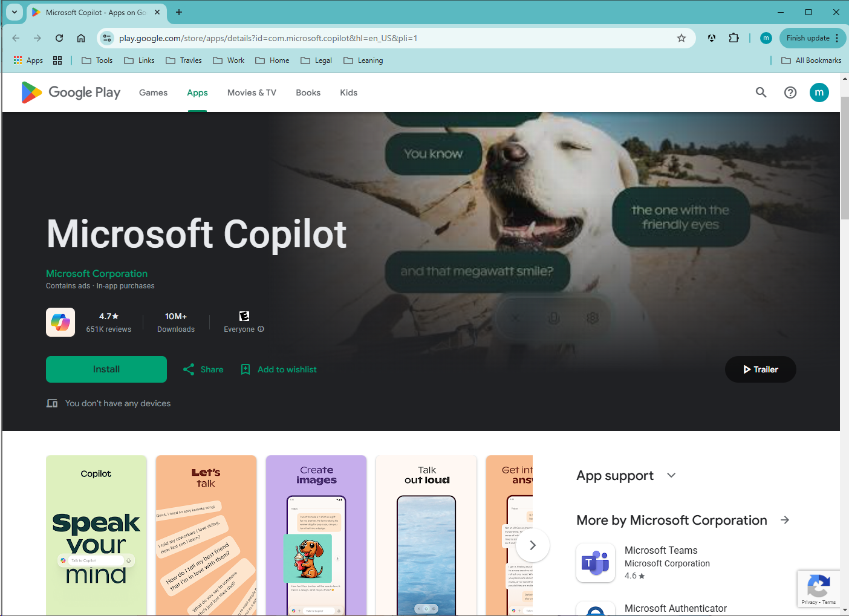Switch to the Games tab
The height and width of the screenshot is (616, 849).
click(153, 92)
